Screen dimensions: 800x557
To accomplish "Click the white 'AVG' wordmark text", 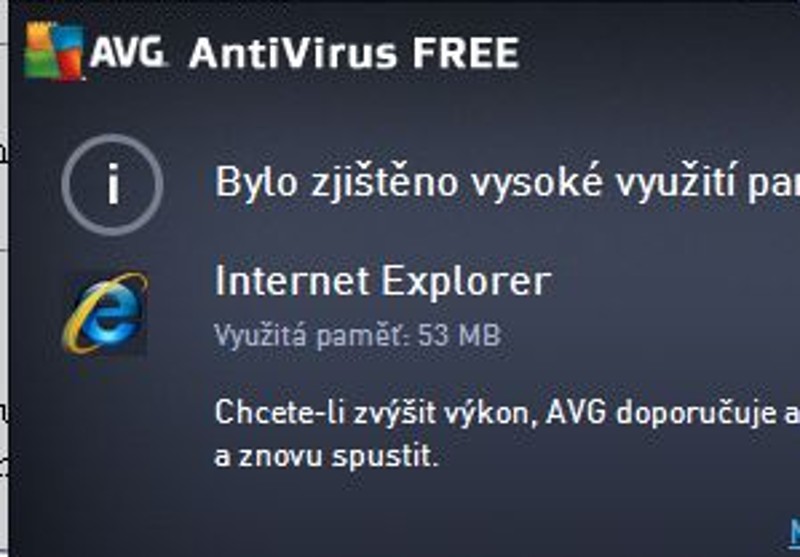I will (x=128, y=52).
